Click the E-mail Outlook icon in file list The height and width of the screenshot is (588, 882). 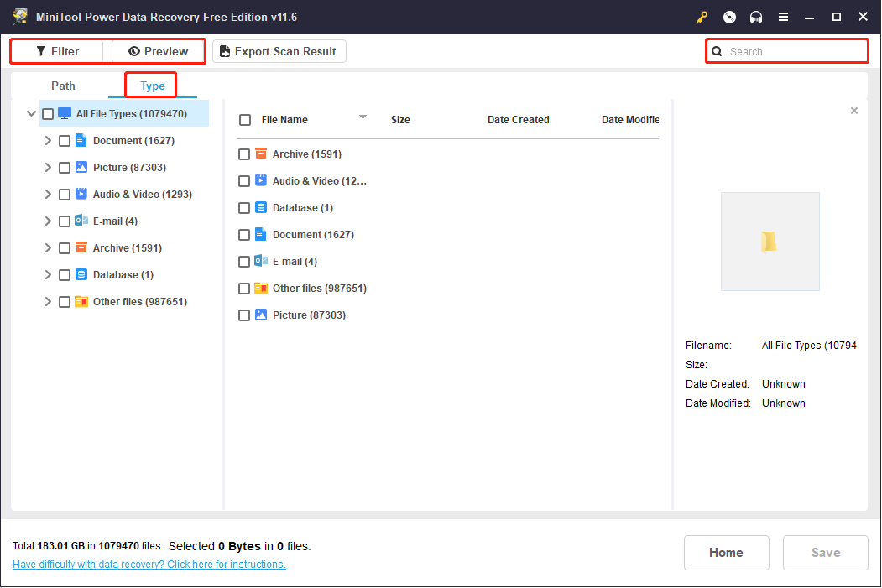[x=261, y=262]
